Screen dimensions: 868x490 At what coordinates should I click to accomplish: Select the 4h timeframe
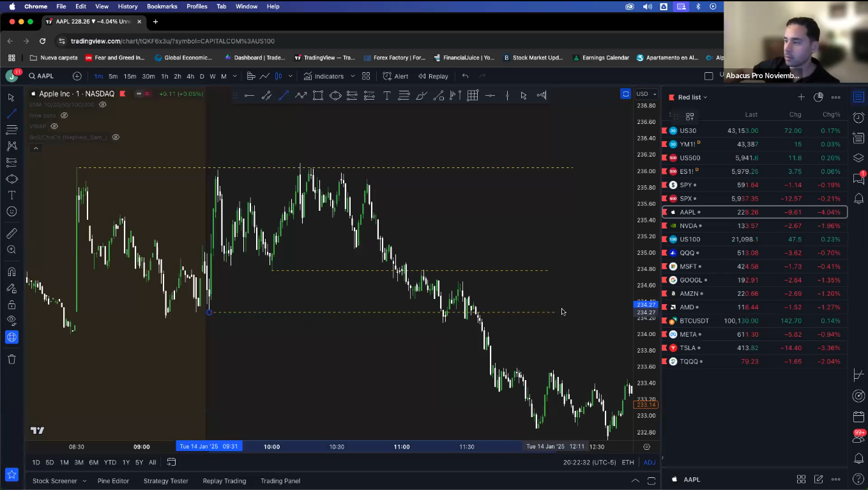click(190, 76)
